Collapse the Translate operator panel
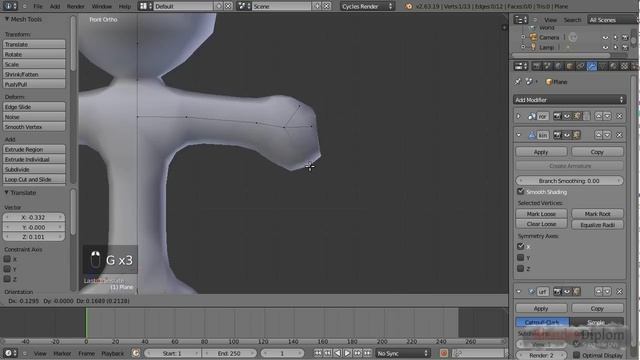 click(x=7, y=192)
